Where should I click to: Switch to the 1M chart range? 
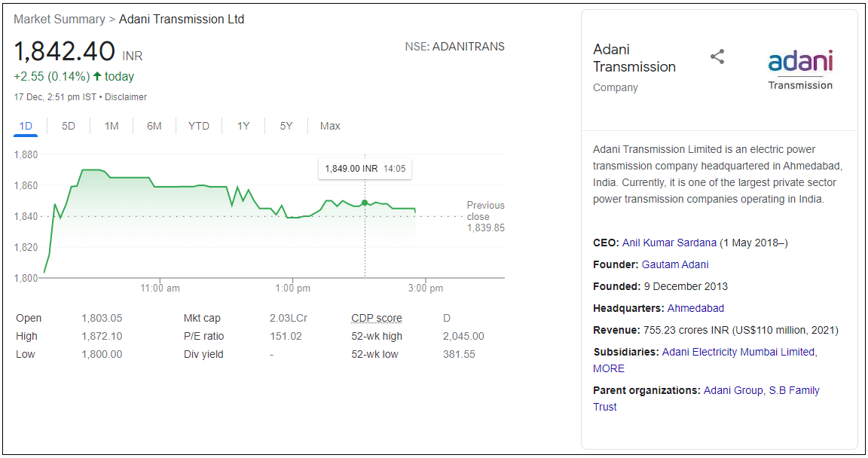point(112,126)
